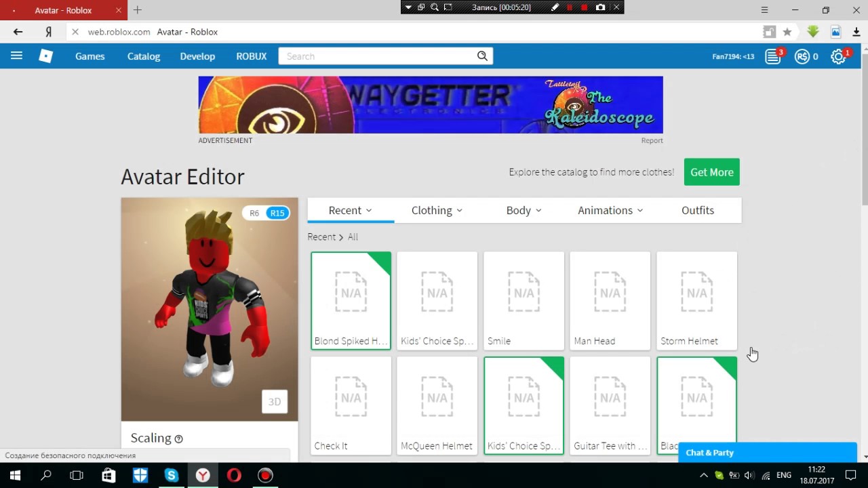Click the recorder region select icon
The image size is (868, 488).
point(448,7)
